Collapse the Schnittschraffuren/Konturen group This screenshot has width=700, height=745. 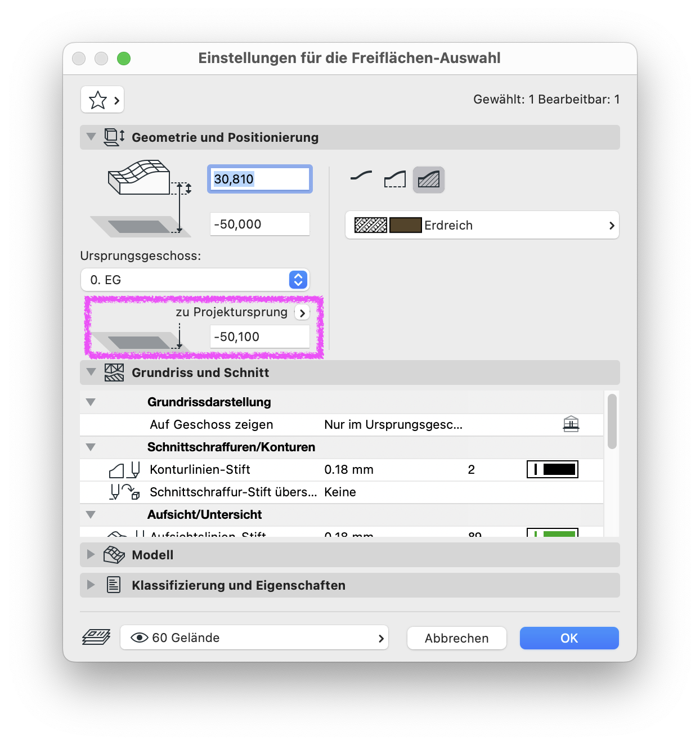tap(91, 447)
